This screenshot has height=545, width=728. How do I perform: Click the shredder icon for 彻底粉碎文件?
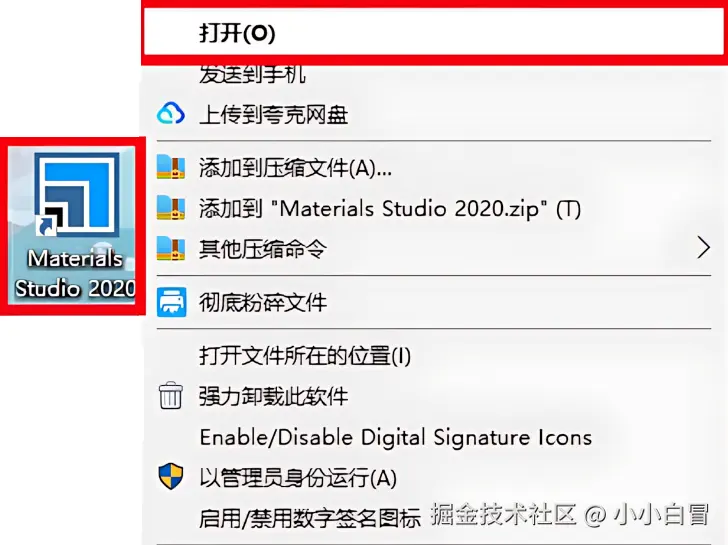point(171,302)
